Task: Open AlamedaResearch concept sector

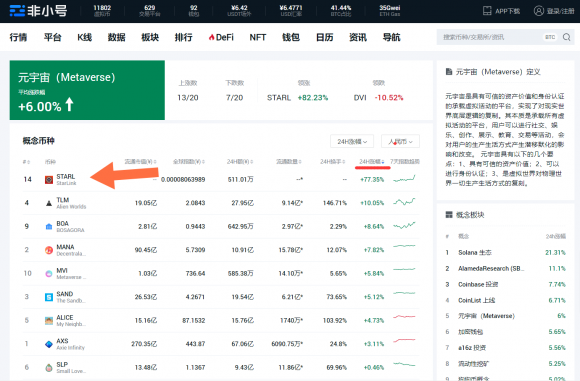Action: click(491, 269)
